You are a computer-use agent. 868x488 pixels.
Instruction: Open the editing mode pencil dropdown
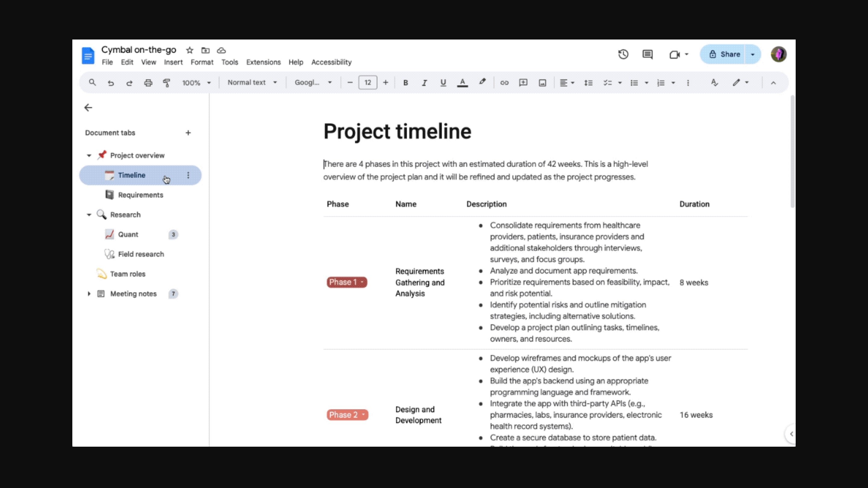740,83
